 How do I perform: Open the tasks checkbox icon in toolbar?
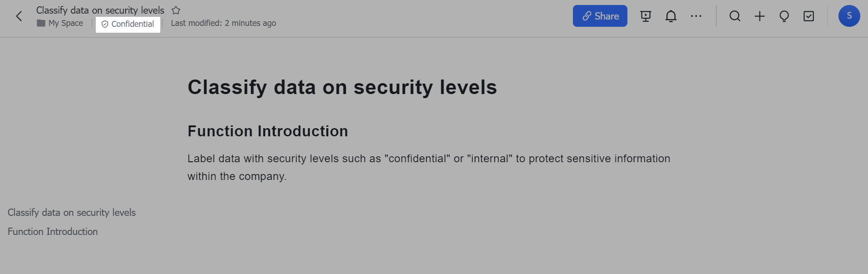click(809, 16)
